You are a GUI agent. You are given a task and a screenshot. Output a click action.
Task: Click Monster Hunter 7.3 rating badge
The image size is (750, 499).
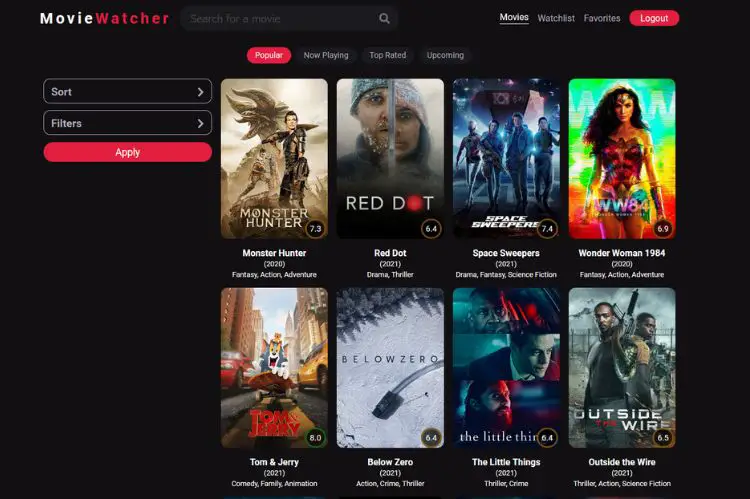[x=315, y=228]
